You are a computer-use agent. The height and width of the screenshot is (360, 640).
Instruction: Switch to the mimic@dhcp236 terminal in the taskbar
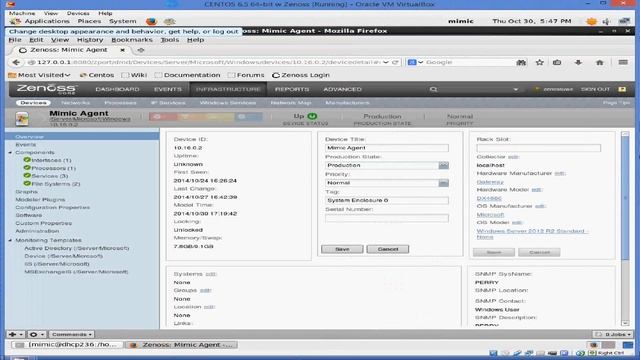(x=67, y=345)
